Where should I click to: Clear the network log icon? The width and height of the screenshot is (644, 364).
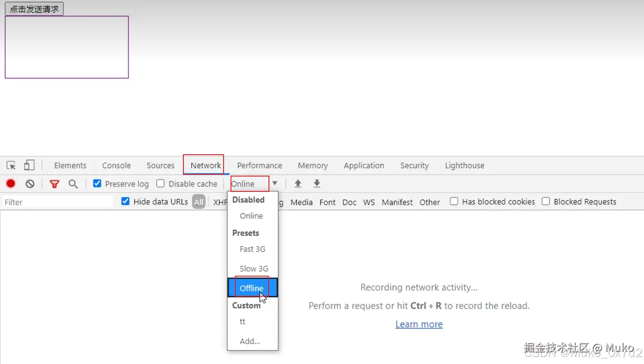30,184
